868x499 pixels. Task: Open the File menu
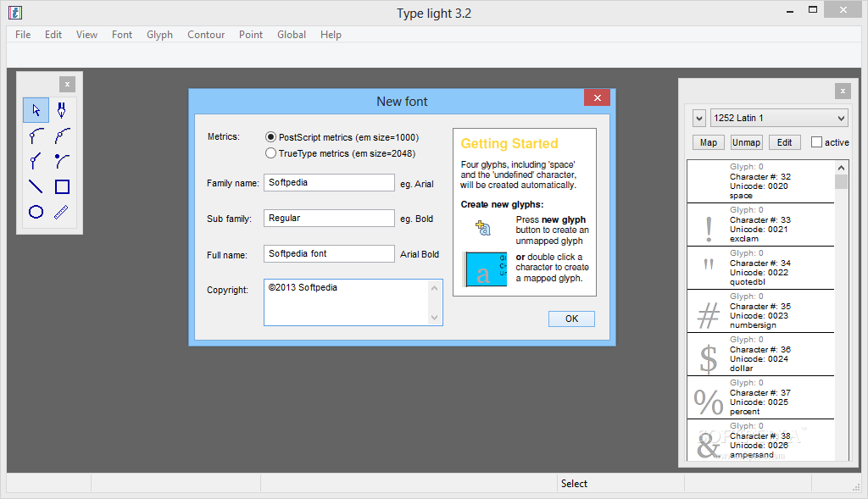(23, 34)
